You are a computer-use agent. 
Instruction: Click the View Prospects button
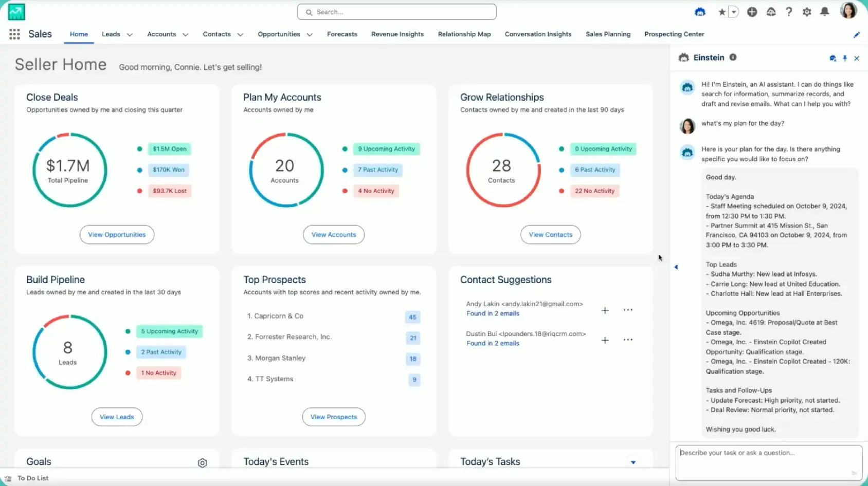click(334, 417)
